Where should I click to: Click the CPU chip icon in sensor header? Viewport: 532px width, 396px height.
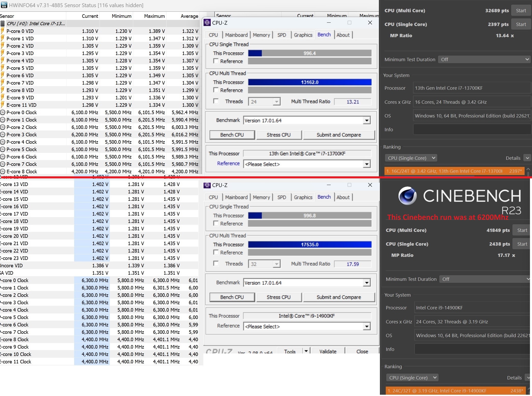pyautogui.click(x=3, y=24)
